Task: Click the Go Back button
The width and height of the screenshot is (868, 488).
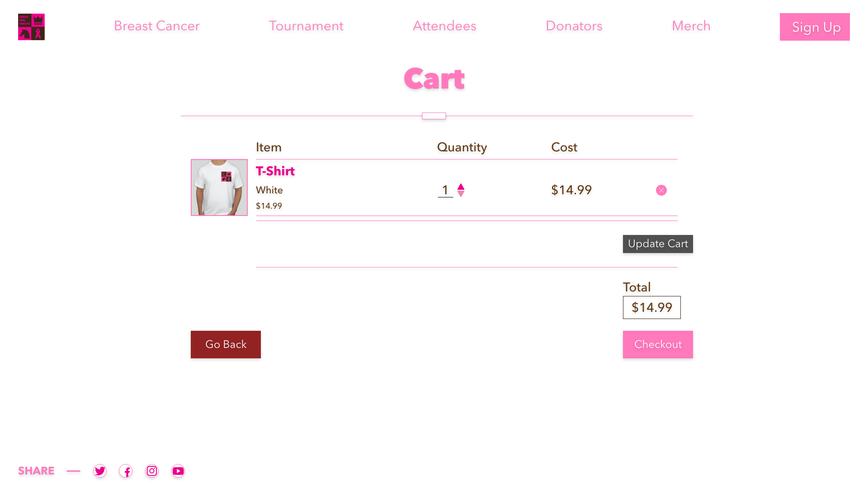Action: (226, 345)
